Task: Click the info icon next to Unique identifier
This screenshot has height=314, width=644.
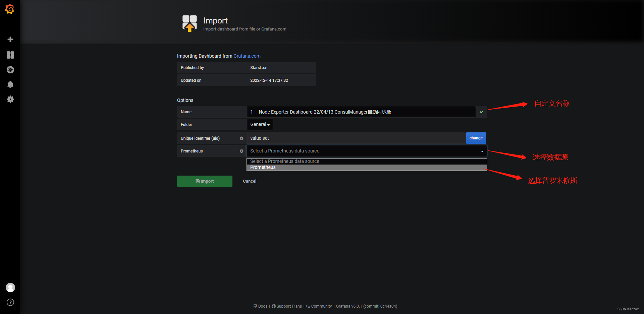Action: click(x=241, y=138)
